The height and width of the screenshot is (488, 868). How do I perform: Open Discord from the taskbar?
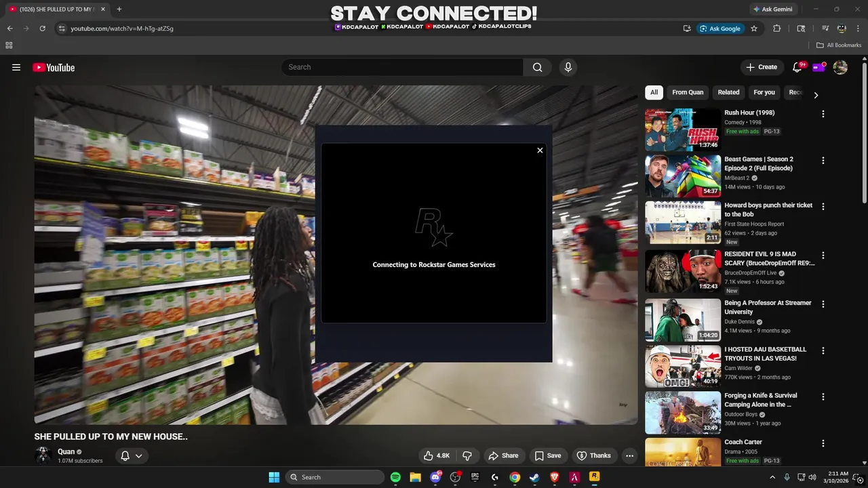point(435,477)
